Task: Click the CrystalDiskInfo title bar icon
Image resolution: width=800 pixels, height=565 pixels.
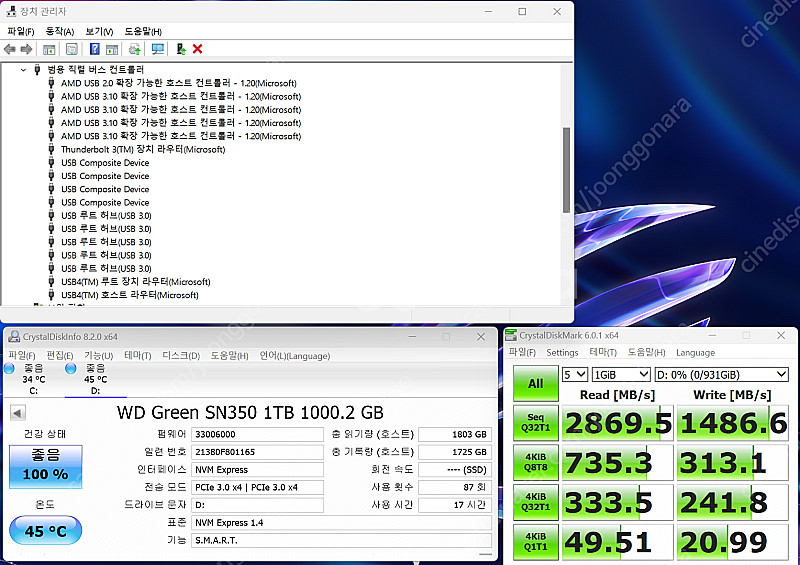Action: 14,336
